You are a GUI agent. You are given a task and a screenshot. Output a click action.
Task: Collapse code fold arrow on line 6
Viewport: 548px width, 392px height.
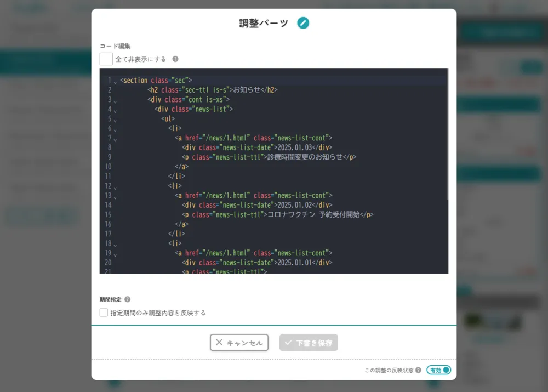coord(115,130)
